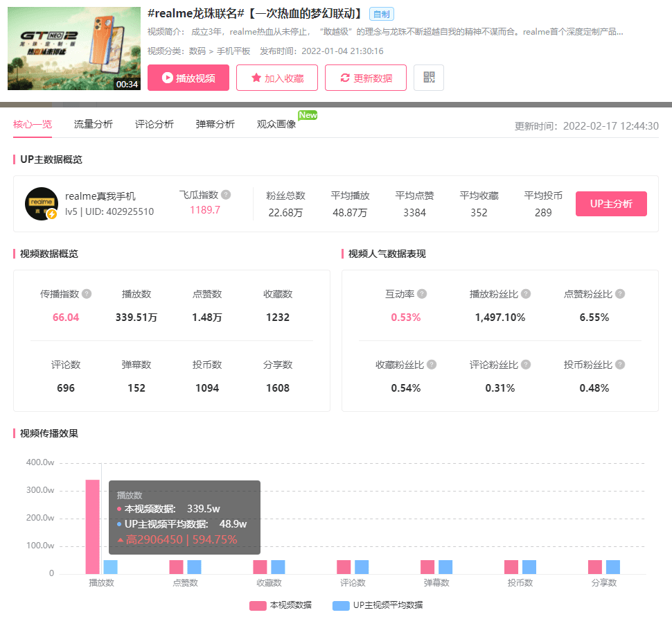The image size is (672, 617).
Task: Click 加入收藏 button
Action: 277,78
